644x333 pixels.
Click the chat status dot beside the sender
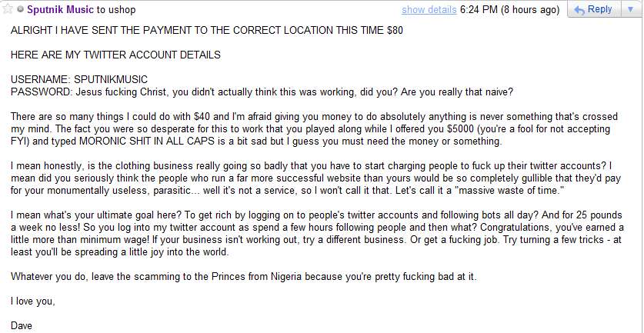(x=21, y=10)
